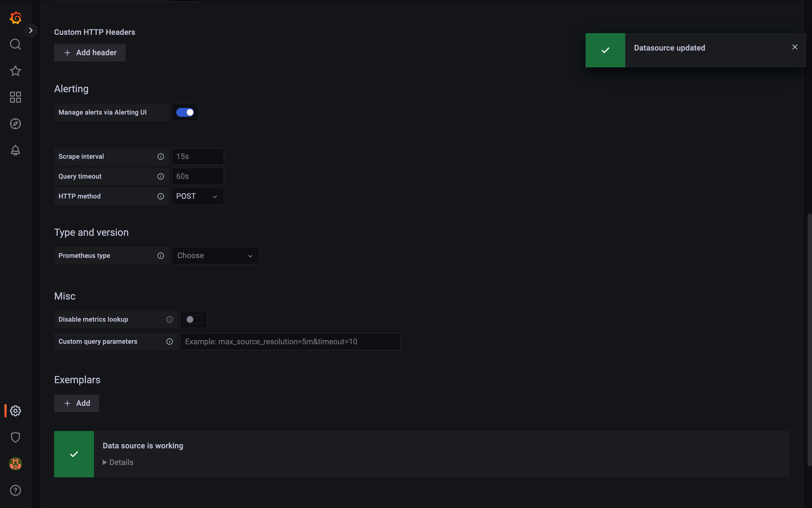Viewport: 812px width, 508px height.
Task: Open the Alerting bell icon
Action: 15,150
